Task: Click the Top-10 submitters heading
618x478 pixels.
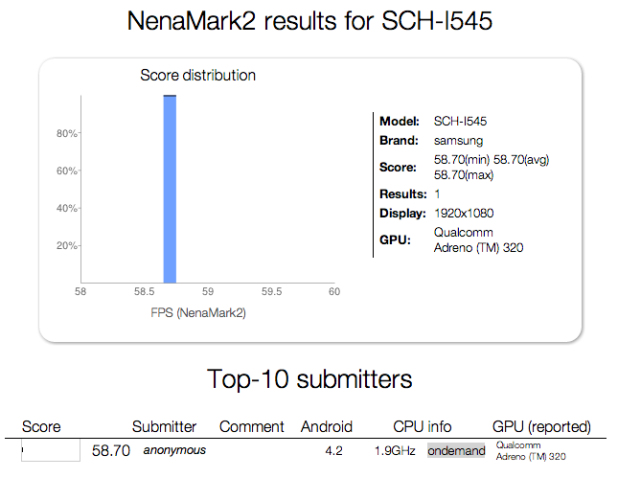Action: (309, 379)
